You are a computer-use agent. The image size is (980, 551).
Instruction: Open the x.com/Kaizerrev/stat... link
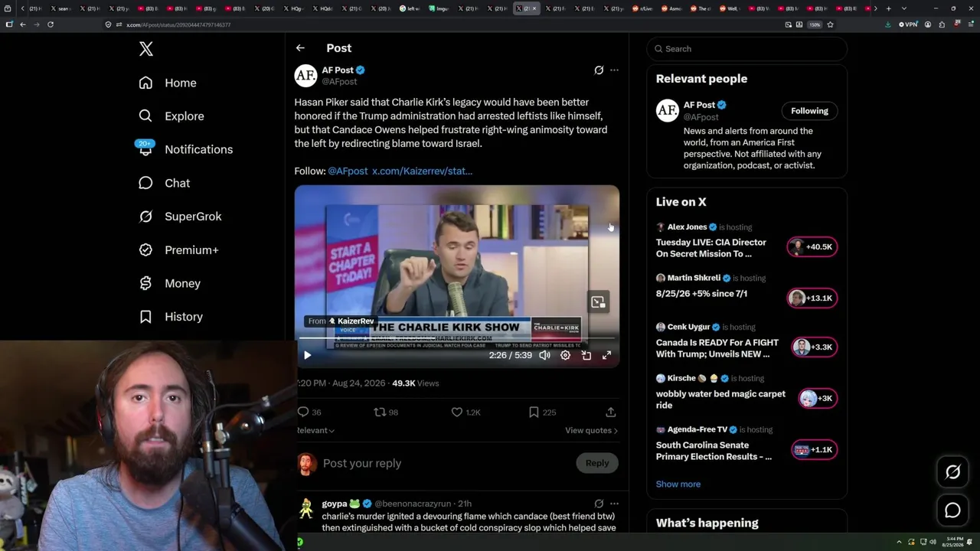tap(422, 171)
